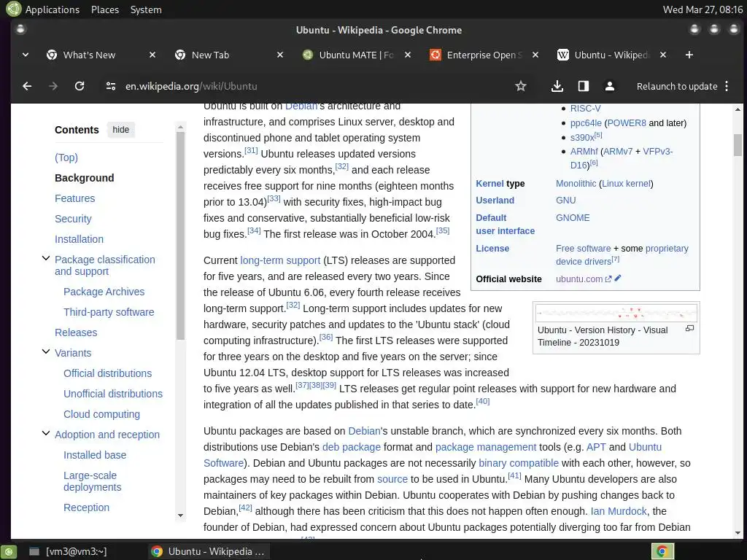View site information icon in address bar
This screenshot has width=747, height=560.
point(111,86)
